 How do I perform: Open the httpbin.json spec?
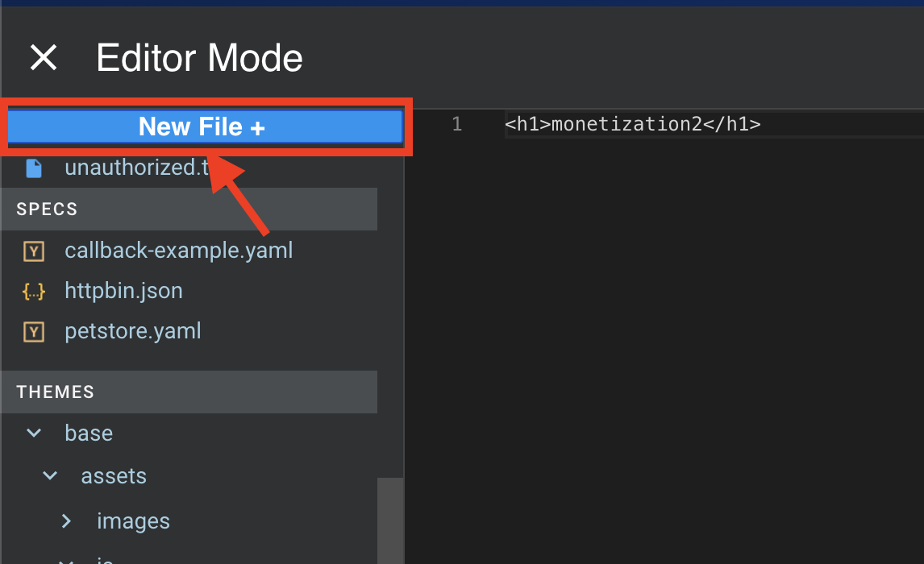point(123,291)
